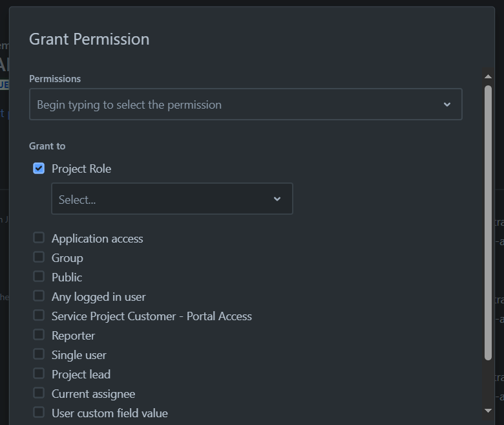
Task: Uncheck the Project Role checkbox
Action: click(x=39, y=168)
